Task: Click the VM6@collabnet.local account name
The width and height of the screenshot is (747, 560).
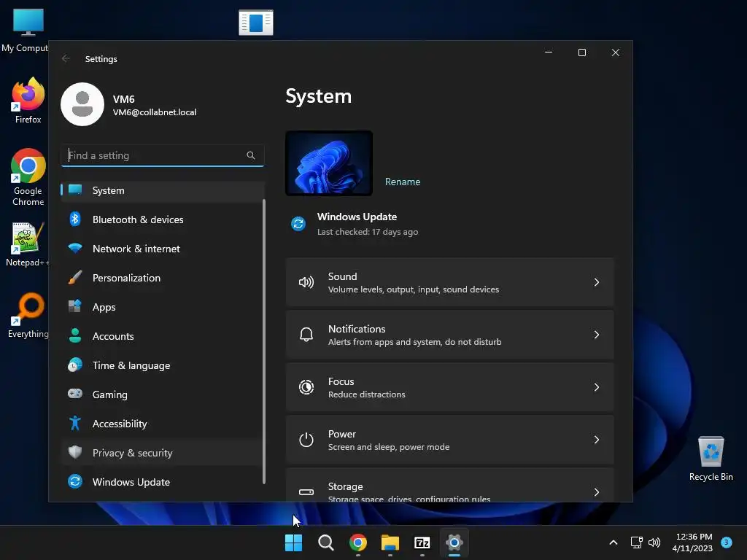Action: click(x=155, y=112)
